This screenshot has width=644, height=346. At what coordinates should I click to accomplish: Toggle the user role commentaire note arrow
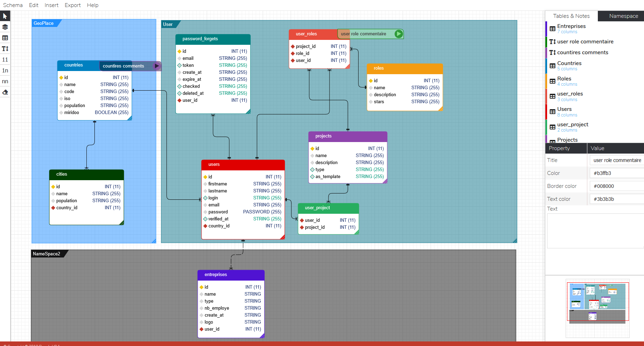tap(398, 34)
